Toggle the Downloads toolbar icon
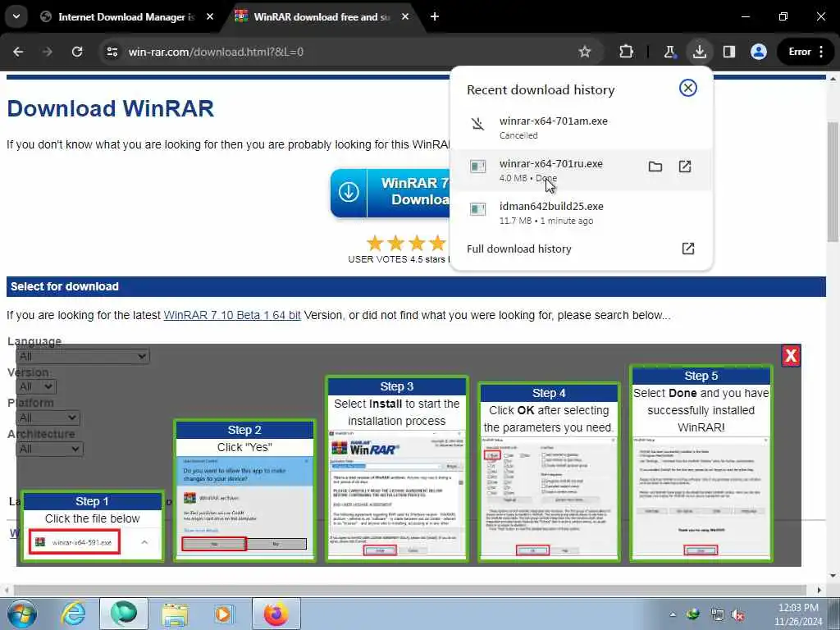Image resolution: width=840 pixels, height=630 pixels. click(x=699, y=52)
